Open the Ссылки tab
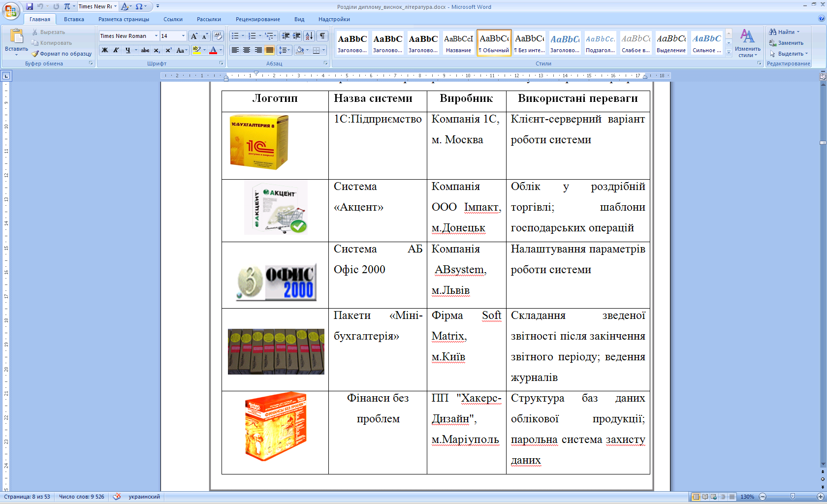827x504 pixels. tap(173, 19)
